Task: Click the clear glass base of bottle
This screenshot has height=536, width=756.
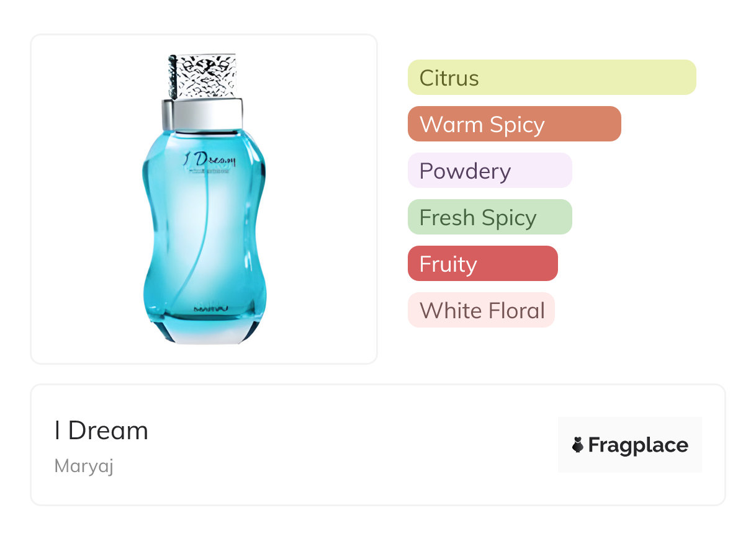Action: [204, 333]
